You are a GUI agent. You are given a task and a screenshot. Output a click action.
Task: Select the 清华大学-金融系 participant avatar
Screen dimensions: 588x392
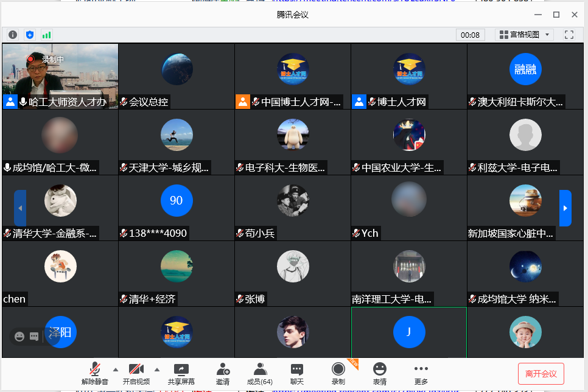coord(60,201)
